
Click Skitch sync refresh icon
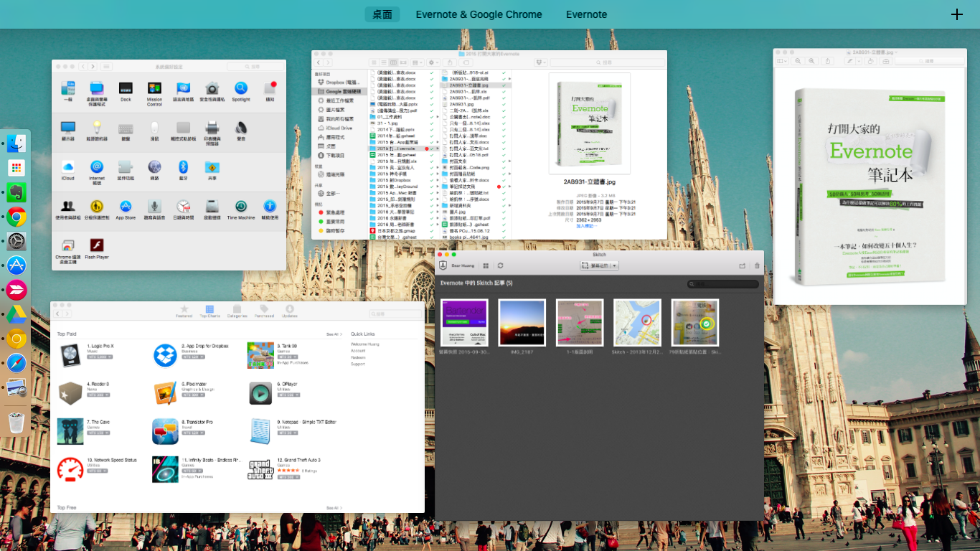pos(500,265)
